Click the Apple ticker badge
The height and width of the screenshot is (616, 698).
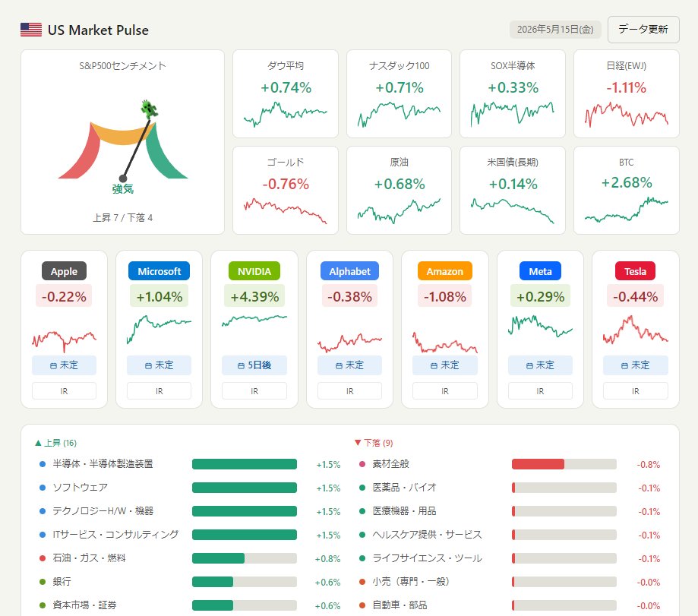point(64,271)
